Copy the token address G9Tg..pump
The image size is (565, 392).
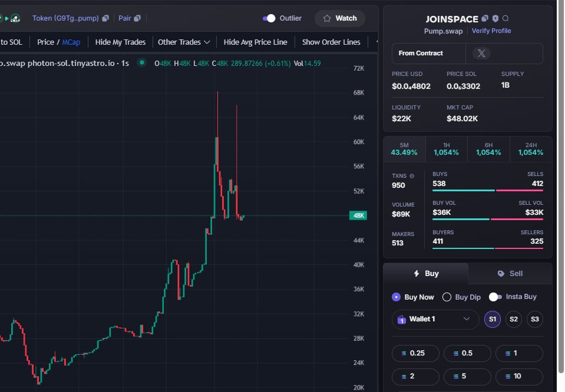click(x=105, y=18)
